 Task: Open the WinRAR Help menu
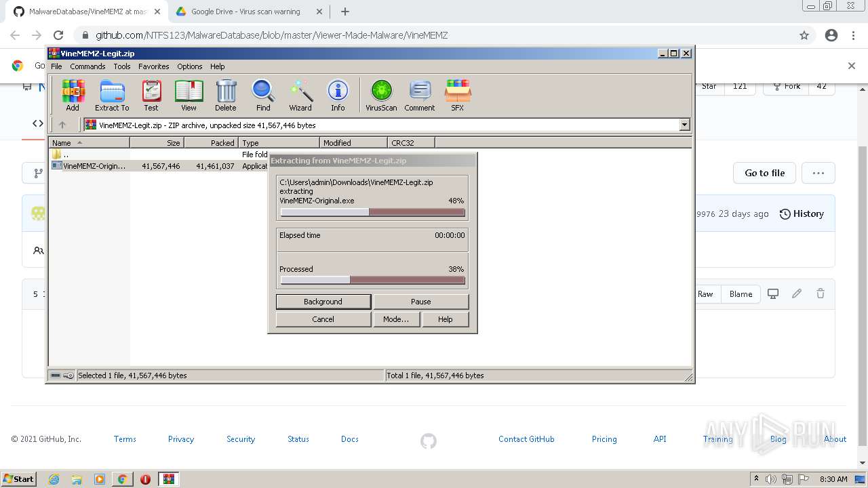coord(218,66)
